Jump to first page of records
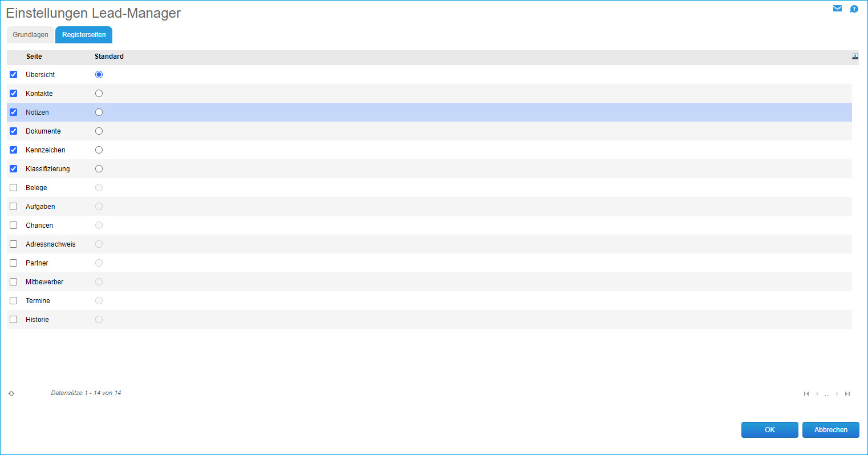The height and width of the screenshot is (455, 868). click(x=806, y=393)
